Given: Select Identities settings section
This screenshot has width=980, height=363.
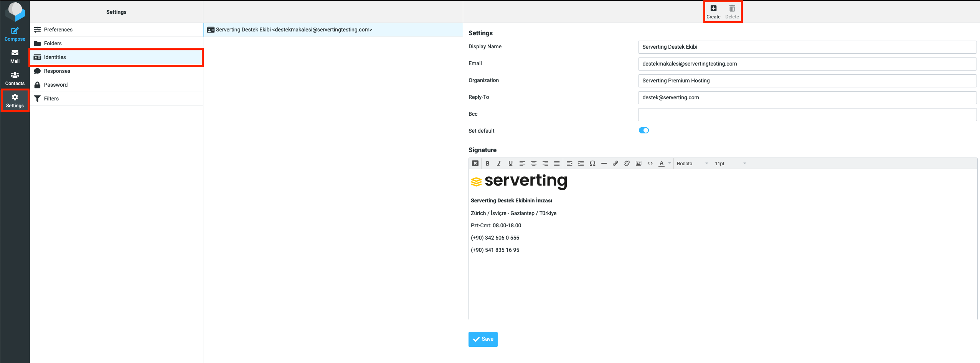Looking at the screenshot, I should coord(116,57).
